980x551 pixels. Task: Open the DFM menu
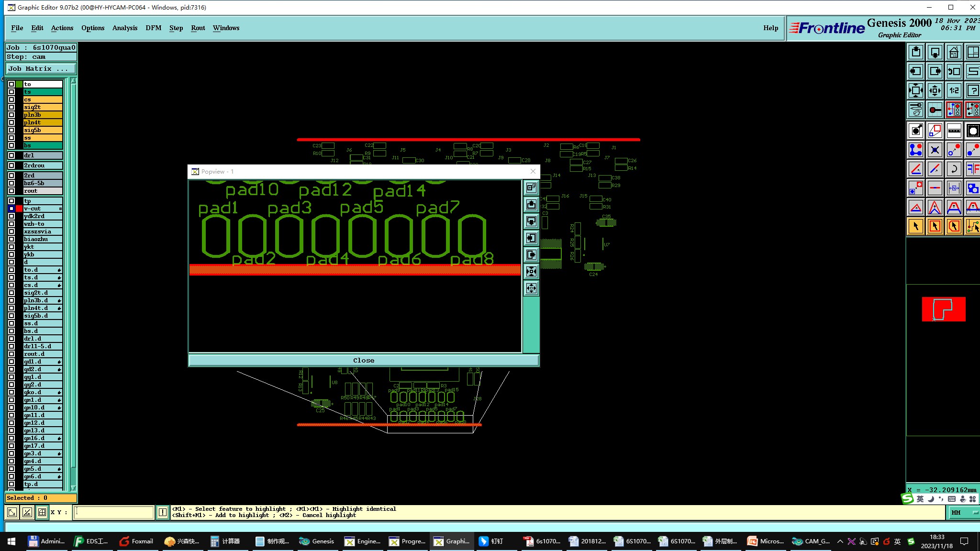pyautogui.click(x=153, y=28)
